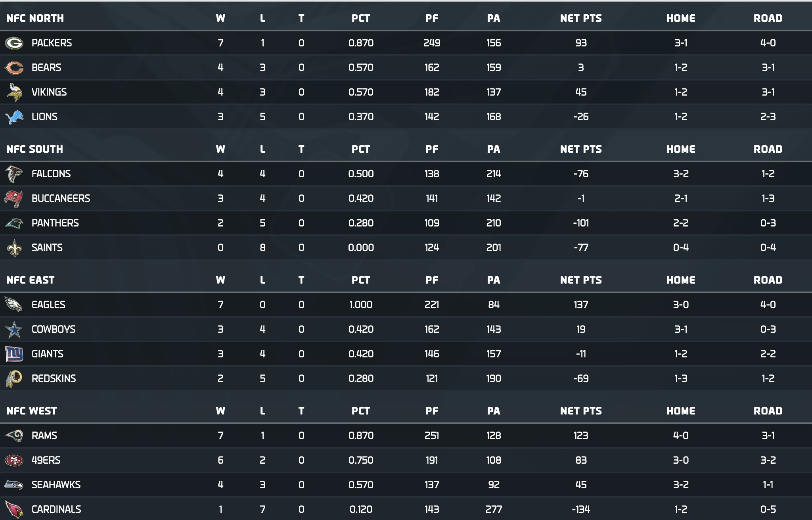Screen dimensions: 812x520
Task: Click the Bears team logo
Action: click(x=14, y=67)
